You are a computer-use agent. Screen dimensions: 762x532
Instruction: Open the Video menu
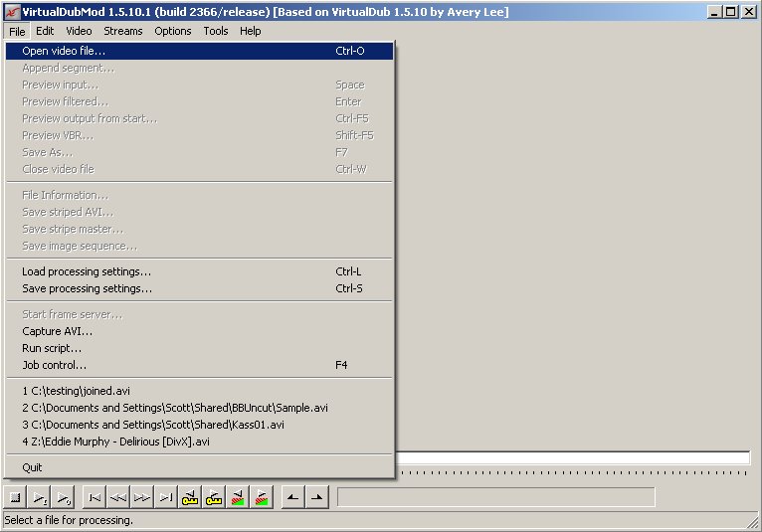79,31
